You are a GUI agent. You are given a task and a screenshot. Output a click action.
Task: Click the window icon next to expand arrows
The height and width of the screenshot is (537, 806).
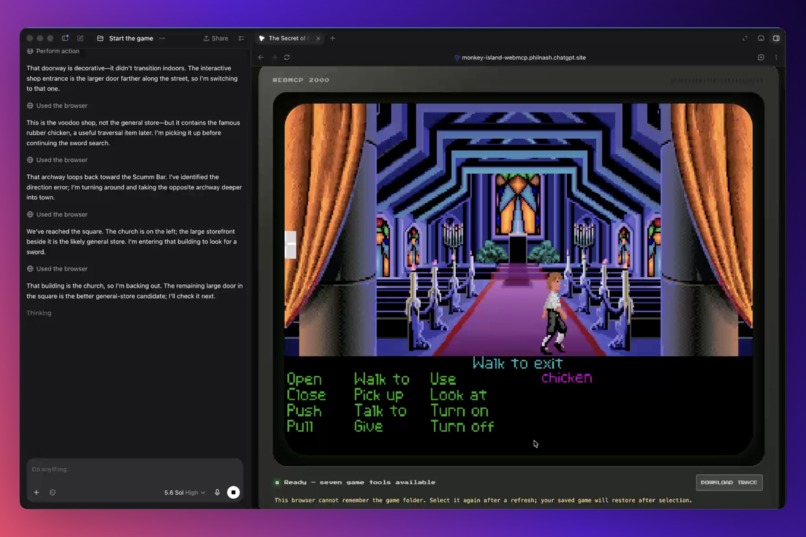point(761,38)
